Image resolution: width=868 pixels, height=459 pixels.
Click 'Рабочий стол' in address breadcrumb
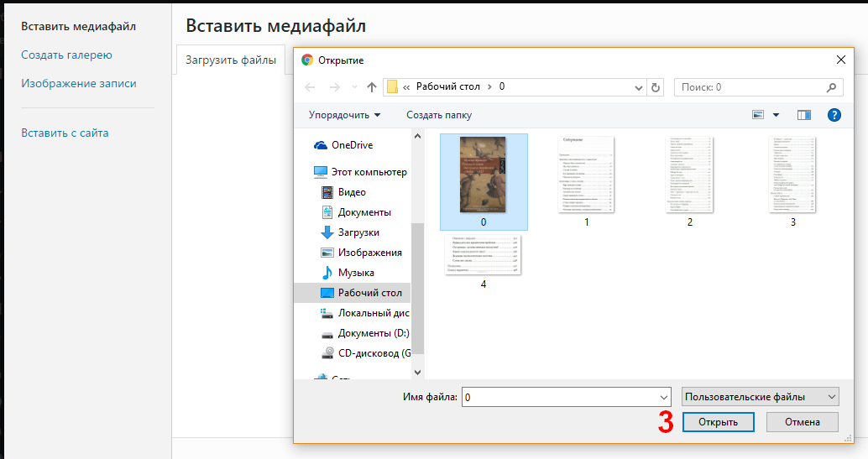(x=447, y=86)
